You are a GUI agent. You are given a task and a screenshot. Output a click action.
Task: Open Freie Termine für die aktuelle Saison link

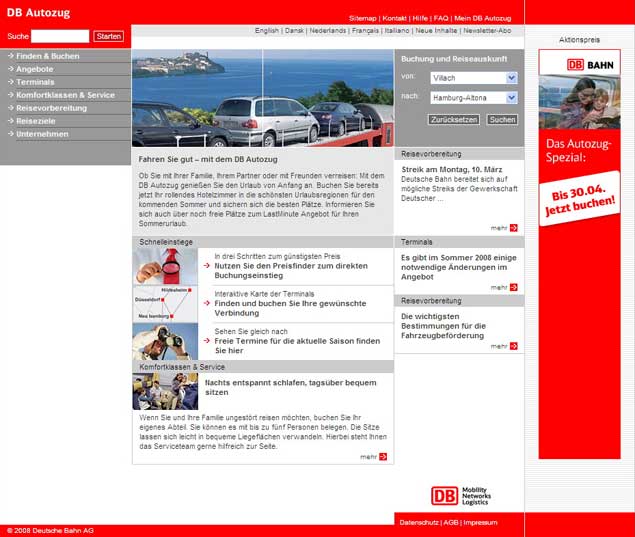(x=297, y=345)
